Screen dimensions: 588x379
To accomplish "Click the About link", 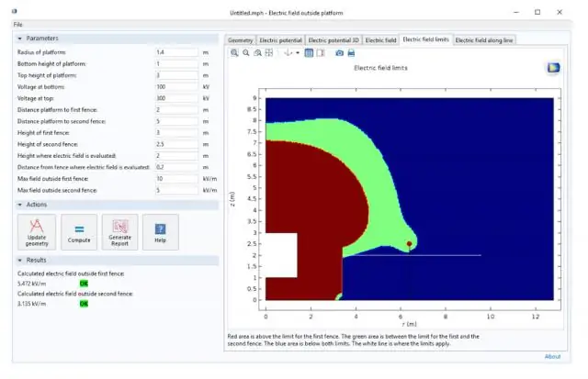I will point(552,357).
